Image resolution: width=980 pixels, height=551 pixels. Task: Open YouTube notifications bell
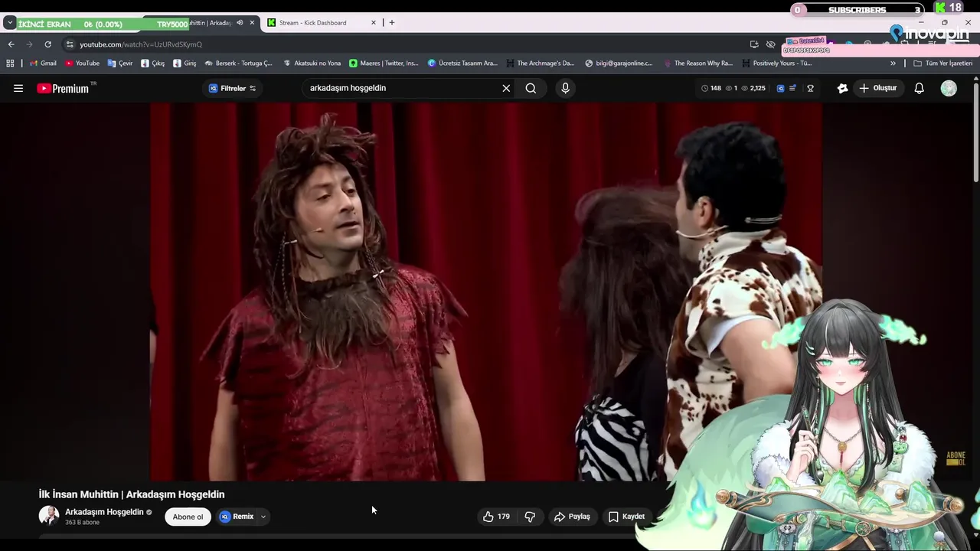[x=920, y=88]
